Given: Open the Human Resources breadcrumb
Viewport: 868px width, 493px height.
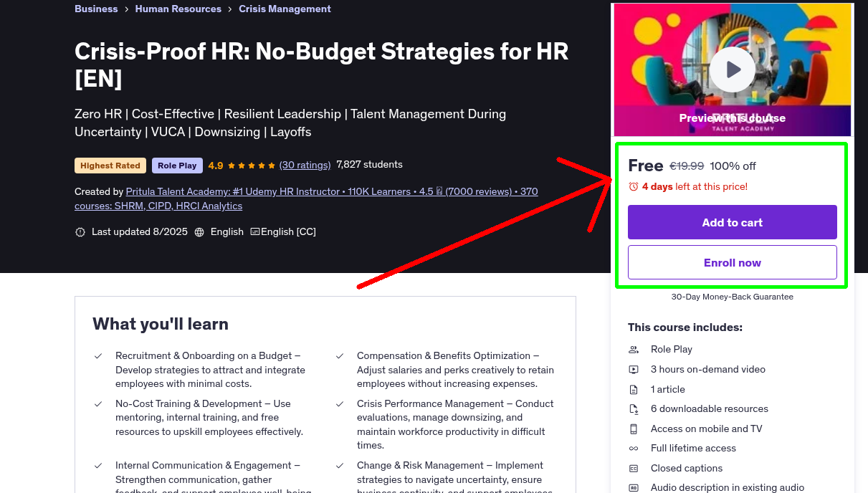Looking at the screenshot, I should [178, 9].
